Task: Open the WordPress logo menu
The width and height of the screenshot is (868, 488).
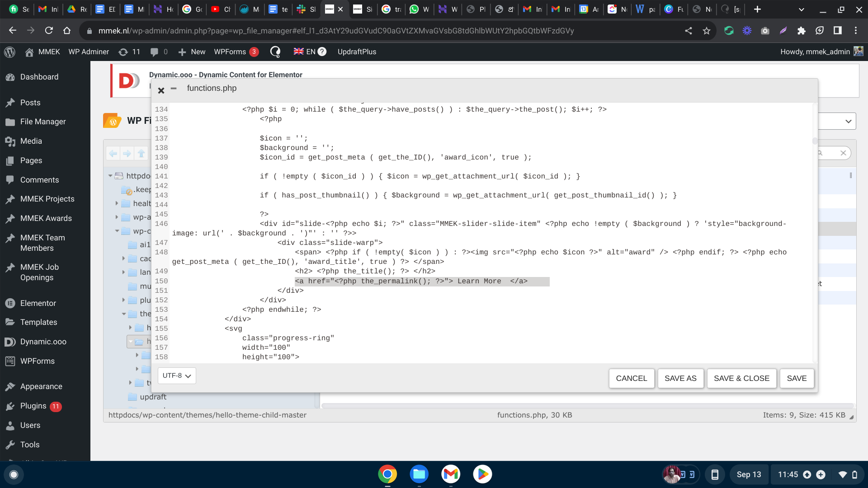Action: tap(9, 52)
